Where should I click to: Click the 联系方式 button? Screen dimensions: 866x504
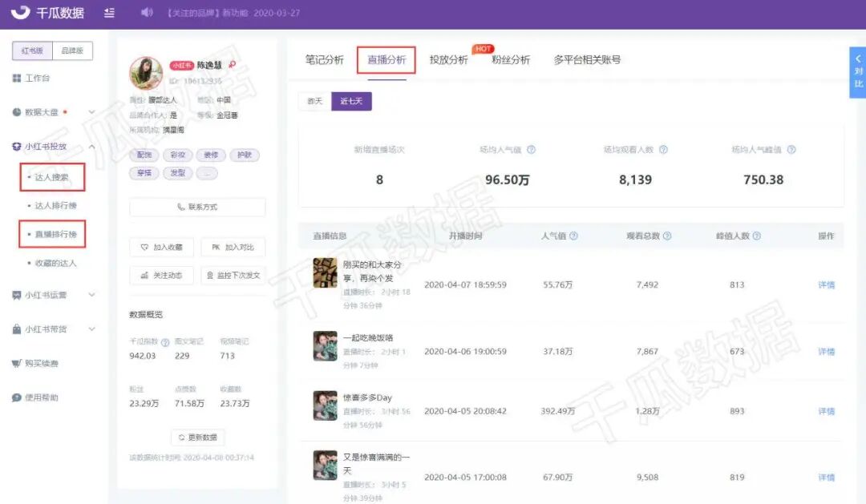197,207
